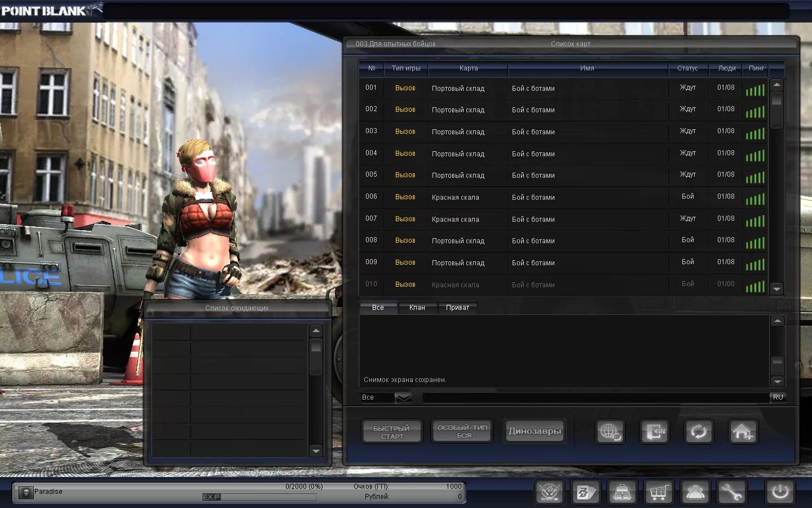Image resolution: width=812 pixels, height=508 pixels.
Task: Click the Paradise player rank icon
Action: 26,492
